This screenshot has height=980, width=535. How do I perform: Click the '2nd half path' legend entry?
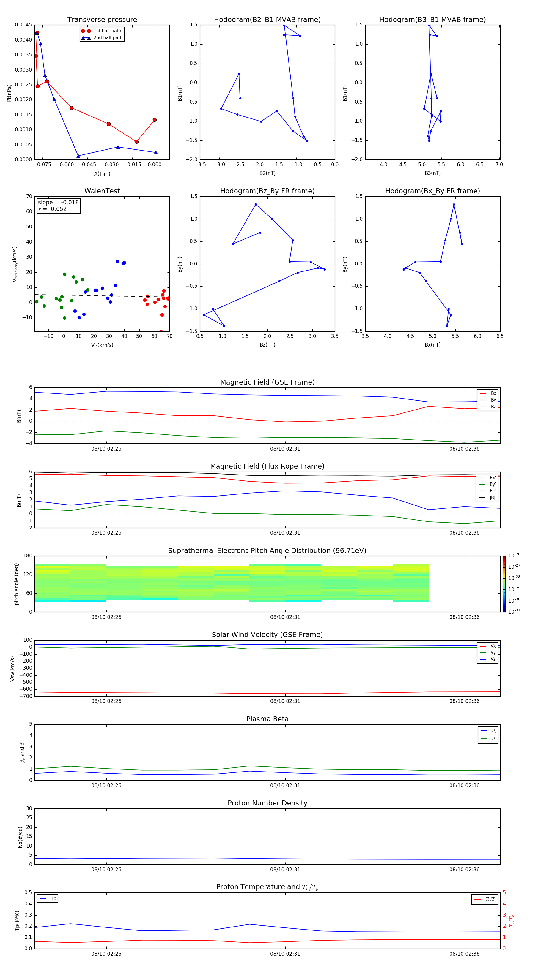point(102,38)
